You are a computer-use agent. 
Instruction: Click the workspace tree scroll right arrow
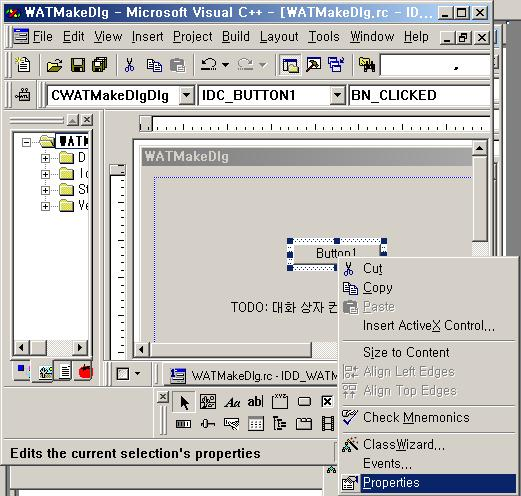coord(80,348)
